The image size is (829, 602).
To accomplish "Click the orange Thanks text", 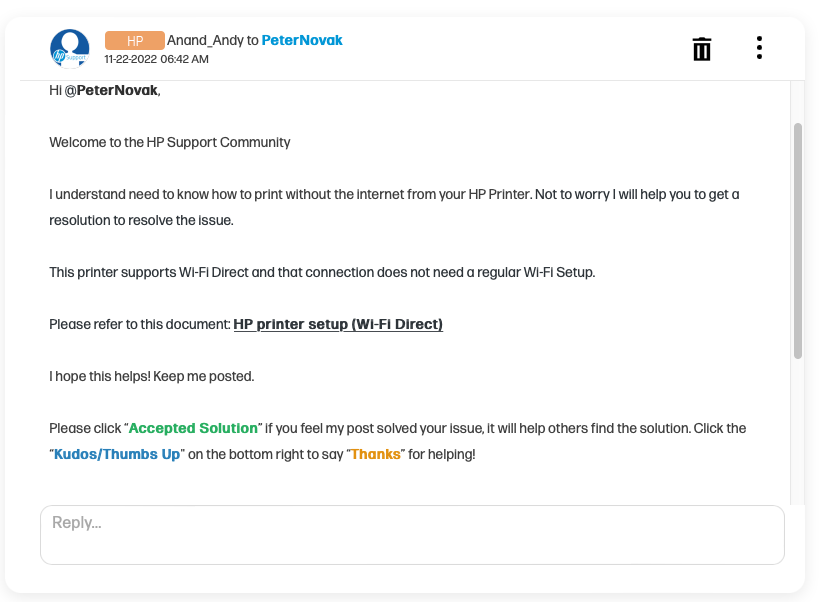I will [x=376, y=454].
